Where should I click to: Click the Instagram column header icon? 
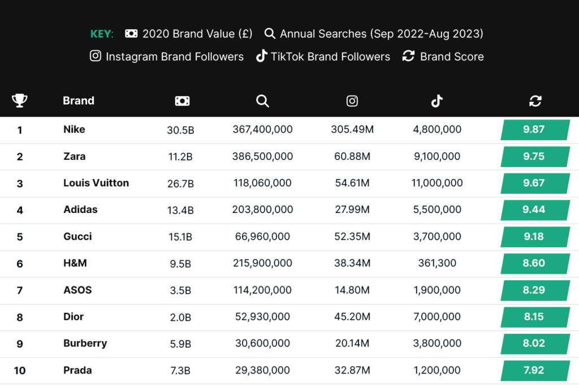click(352, 101)
